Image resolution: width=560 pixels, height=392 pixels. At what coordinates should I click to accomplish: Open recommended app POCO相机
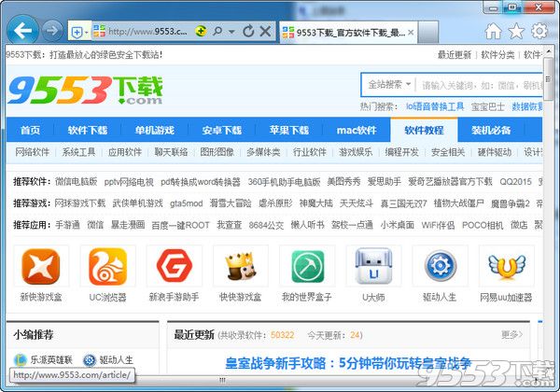coord(483,225)
